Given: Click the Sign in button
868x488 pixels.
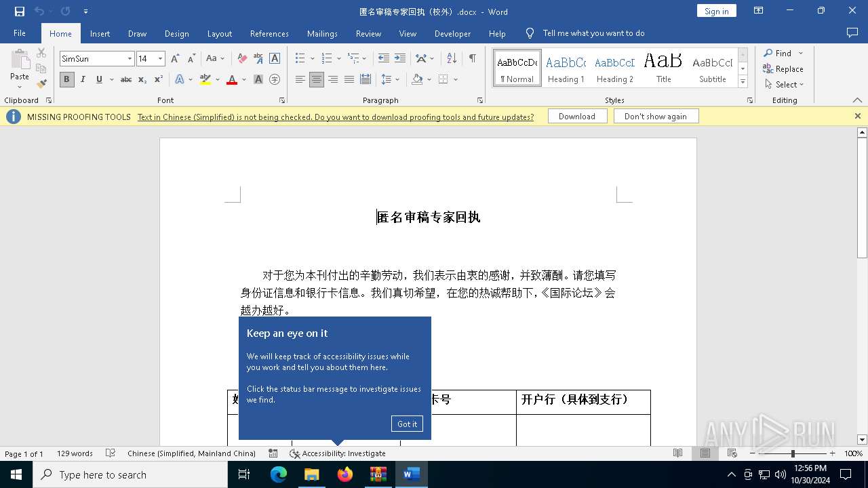Looking at the screenshot, I should [716, 11].
